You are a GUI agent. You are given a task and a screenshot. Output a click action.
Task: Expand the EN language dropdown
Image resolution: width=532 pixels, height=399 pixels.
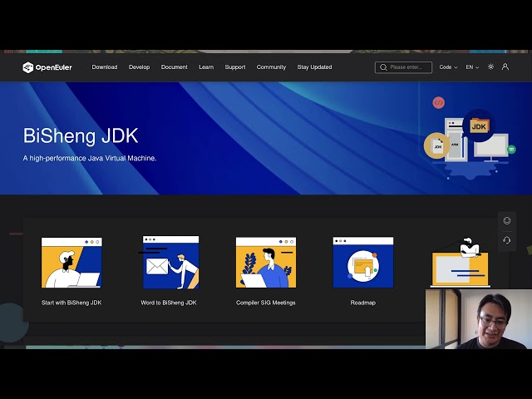(472, 67)
